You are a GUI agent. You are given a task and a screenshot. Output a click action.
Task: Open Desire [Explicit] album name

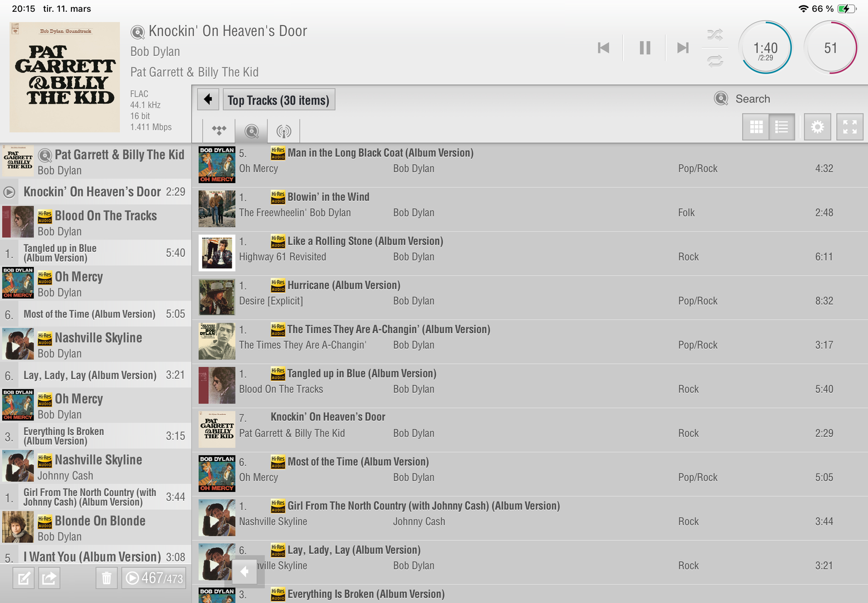[271, 301]
